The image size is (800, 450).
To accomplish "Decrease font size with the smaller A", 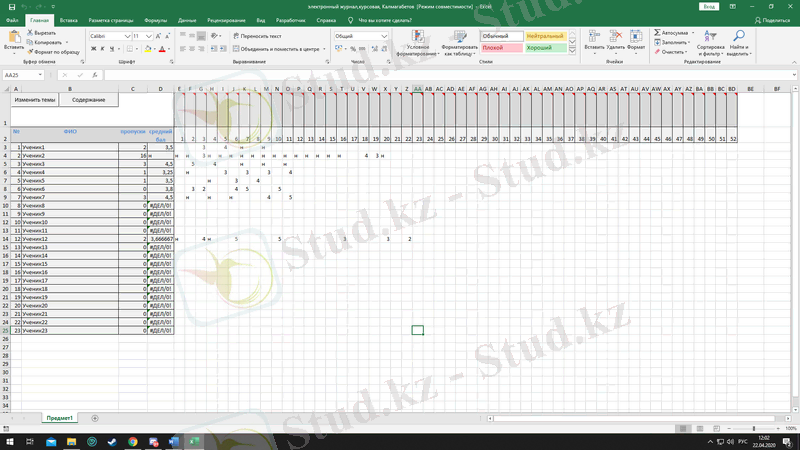I will pos(167,36).
